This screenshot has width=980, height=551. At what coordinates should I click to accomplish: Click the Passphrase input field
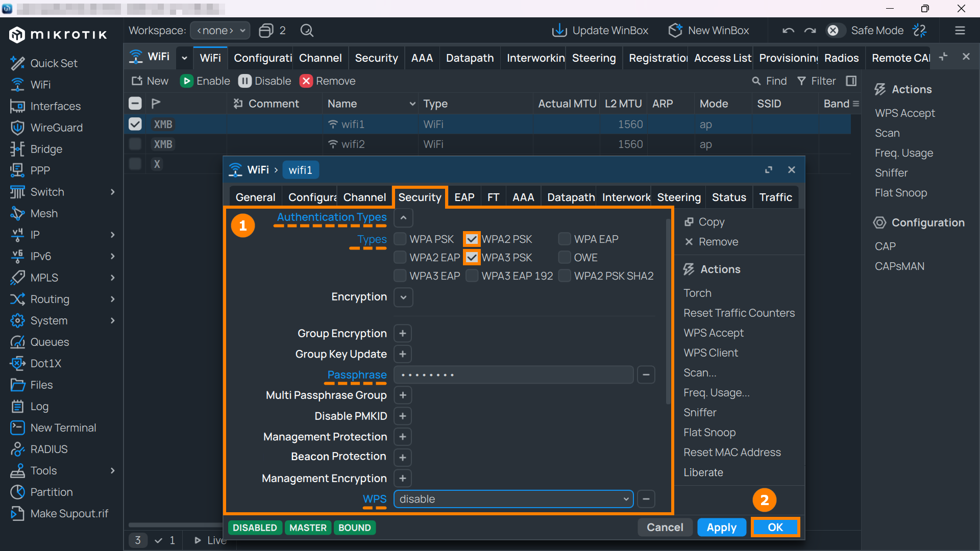[x=513, y=375]
